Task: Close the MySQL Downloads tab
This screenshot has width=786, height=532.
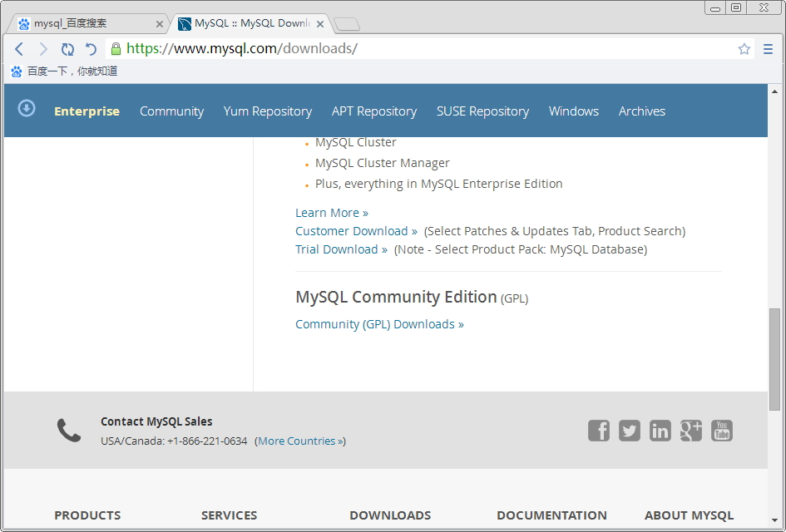Action: [320, 24]
